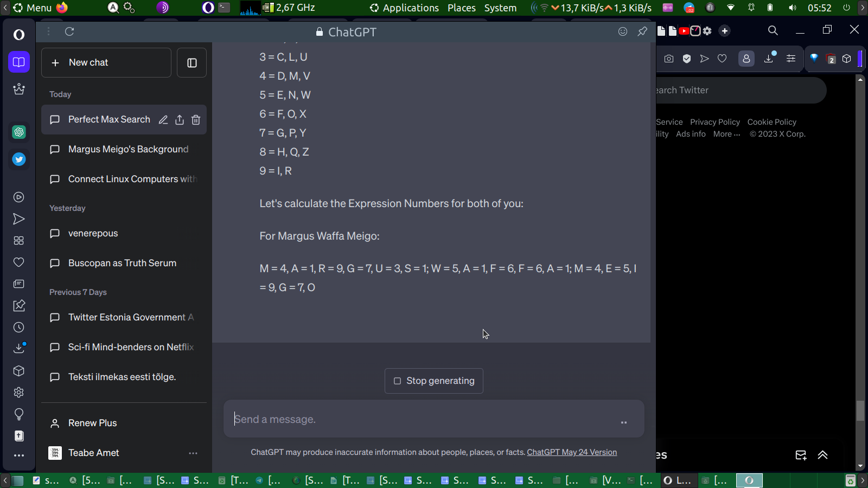Viewport: 868px width, 488px height.
Task: Open Margus Meigo's Background chat
Action: coord(124,149)
